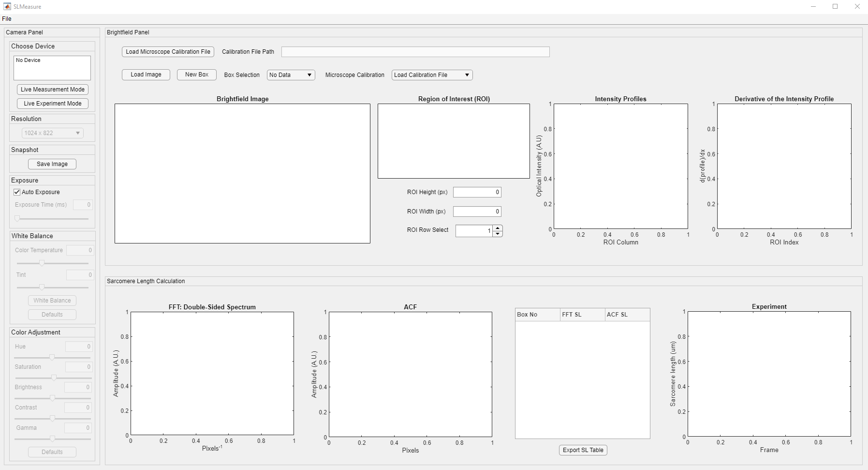Viewport: 868px width, 470px height.
Task: Click the Calibration File Path field
Action: click(415, 52)
